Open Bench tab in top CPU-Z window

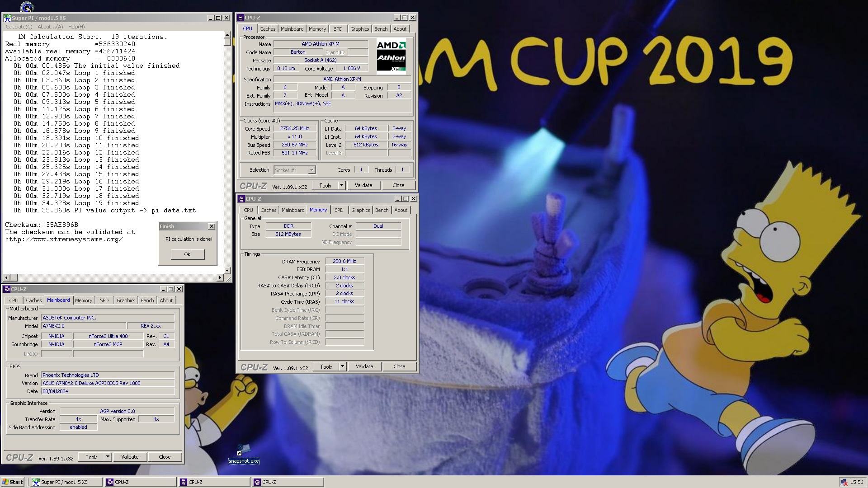point(381,29)
